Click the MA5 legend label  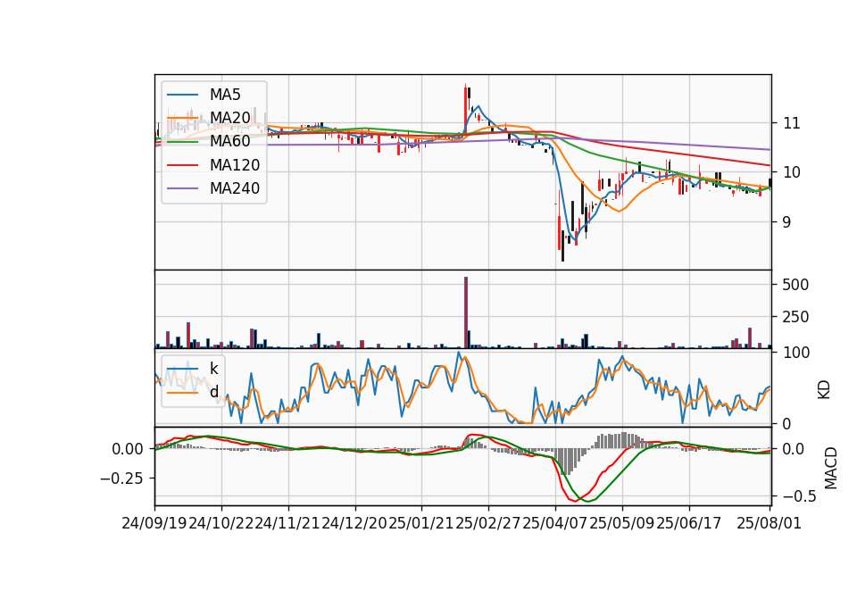[x=225, y=95]
